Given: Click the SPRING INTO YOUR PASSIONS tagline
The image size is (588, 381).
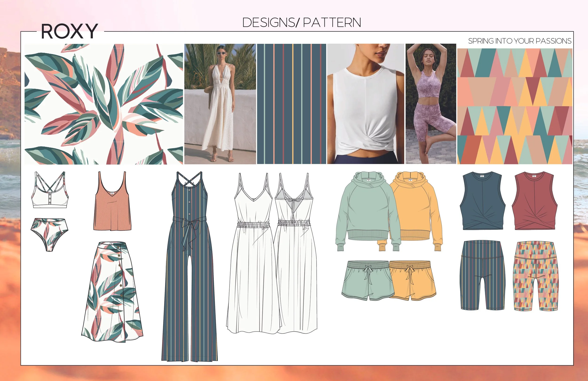Looking at the screenshot, I should [520, 41].
